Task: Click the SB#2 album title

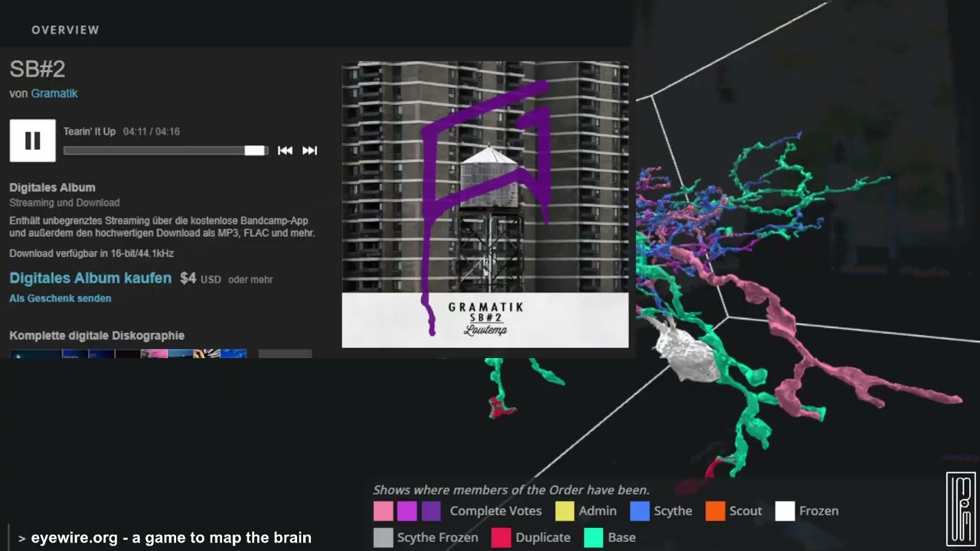Action: pyautogui.click(x=38, y=69)
